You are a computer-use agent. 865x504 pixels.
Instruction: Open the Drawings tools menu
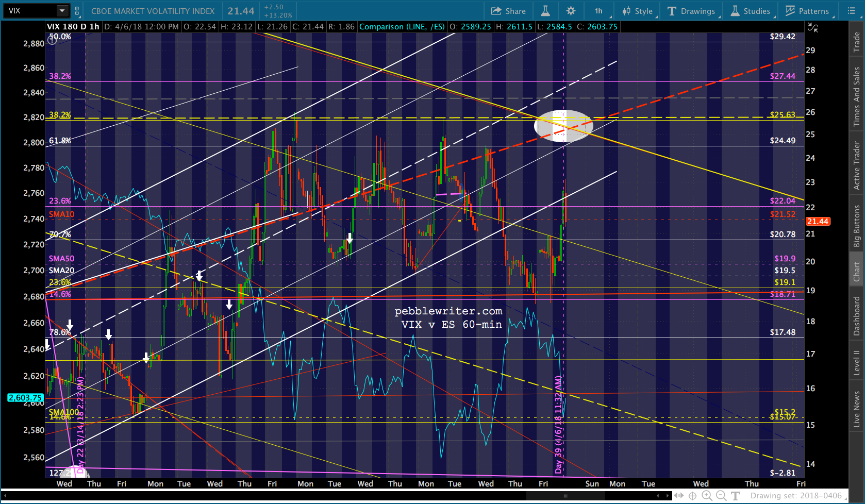[x=691, y=11]
